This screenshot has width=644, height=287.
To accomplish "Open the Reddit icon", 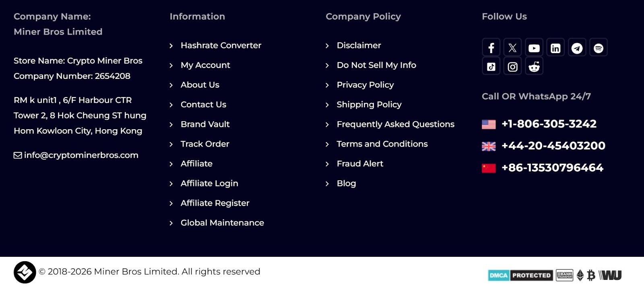I will tap(534, 66).
